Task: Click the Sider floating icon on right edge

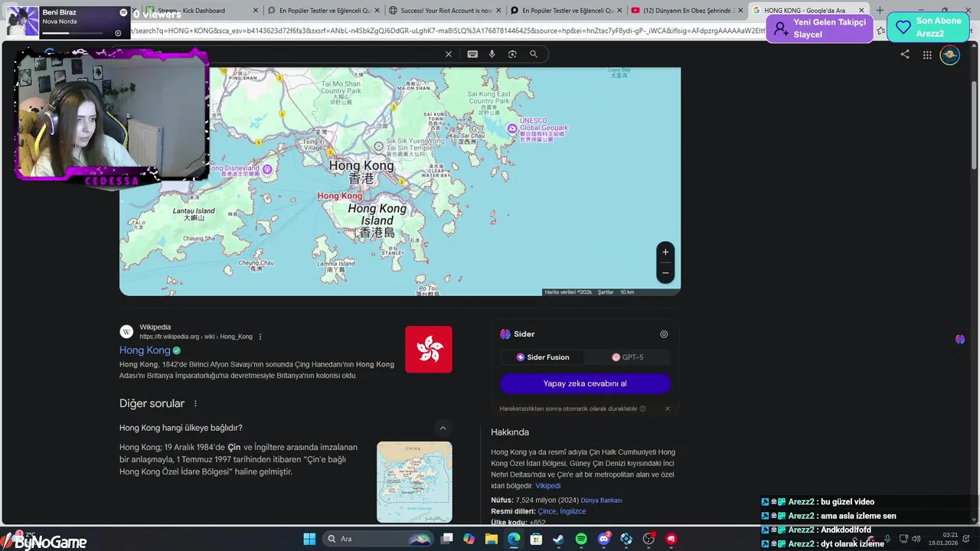Action: (x=960, y=339)
